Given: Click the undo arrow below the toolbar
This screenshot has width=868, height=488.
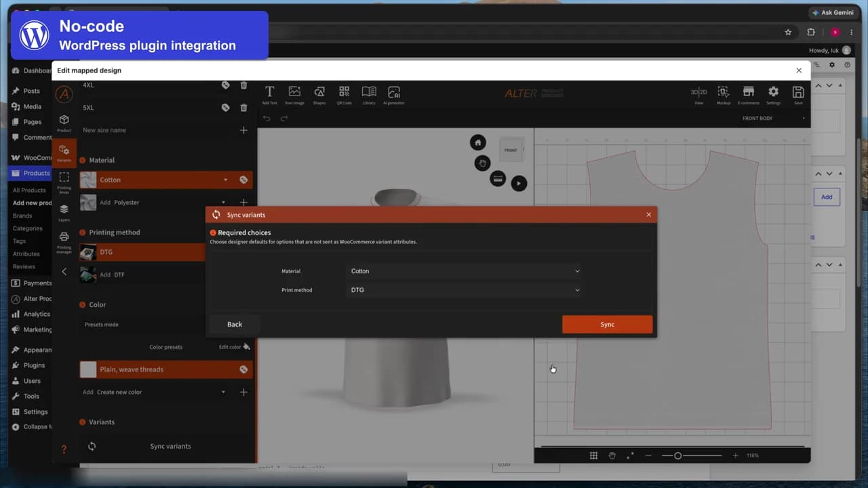Looking at the screenshot, I should (267, 119).
